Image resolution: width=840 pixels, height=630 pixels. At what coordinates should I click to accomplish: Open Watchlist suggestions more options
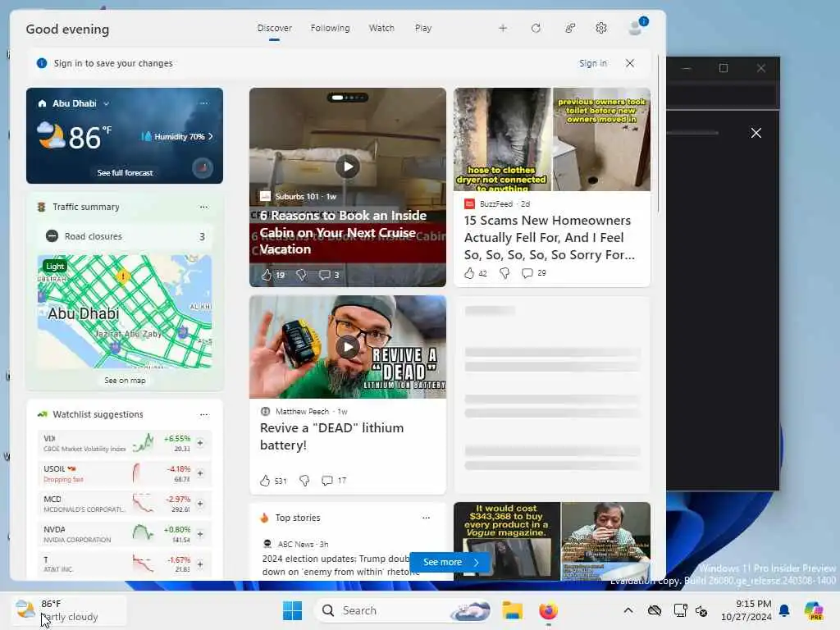204,414
